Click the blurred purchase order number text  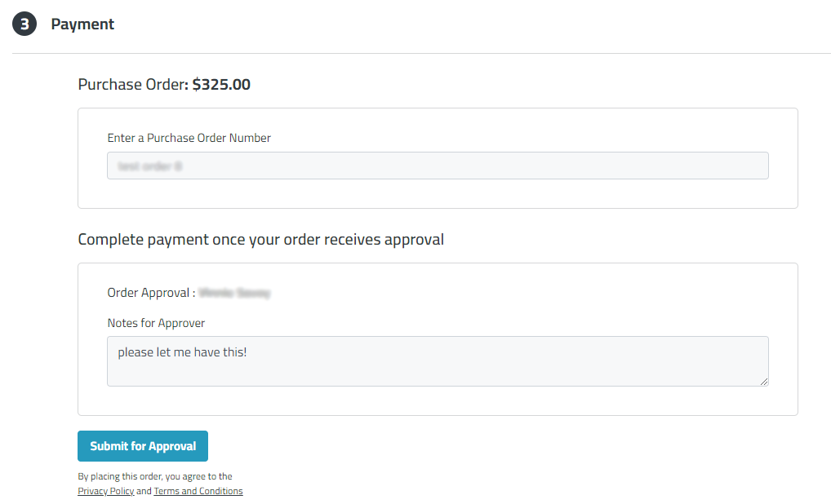tap(150, 166)
